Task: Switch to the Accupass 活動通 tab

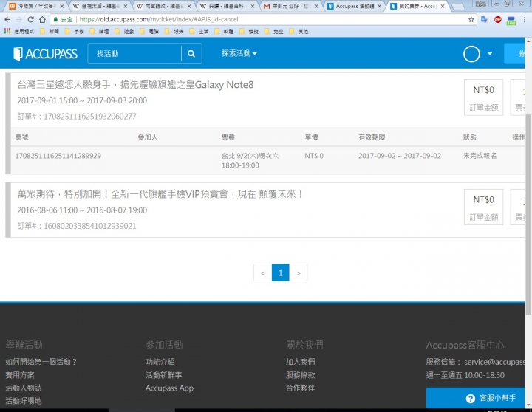Action: tap(353, 6)
